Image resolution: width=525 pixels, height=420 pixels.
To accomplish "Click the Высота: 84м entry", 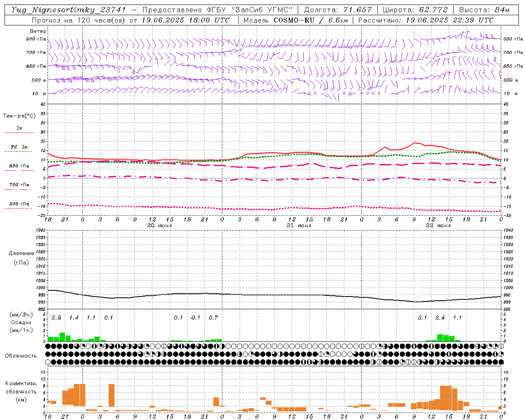I will pos(484,10).
